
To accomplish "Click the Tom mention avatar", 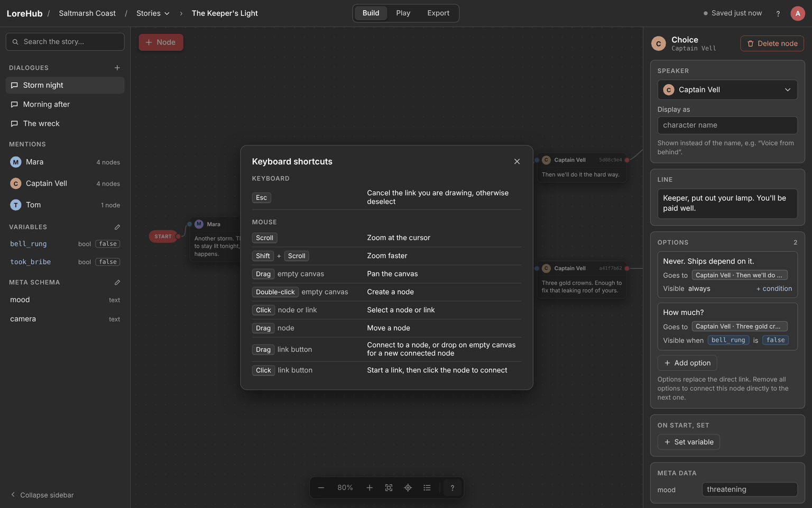I will click(16, 205).
